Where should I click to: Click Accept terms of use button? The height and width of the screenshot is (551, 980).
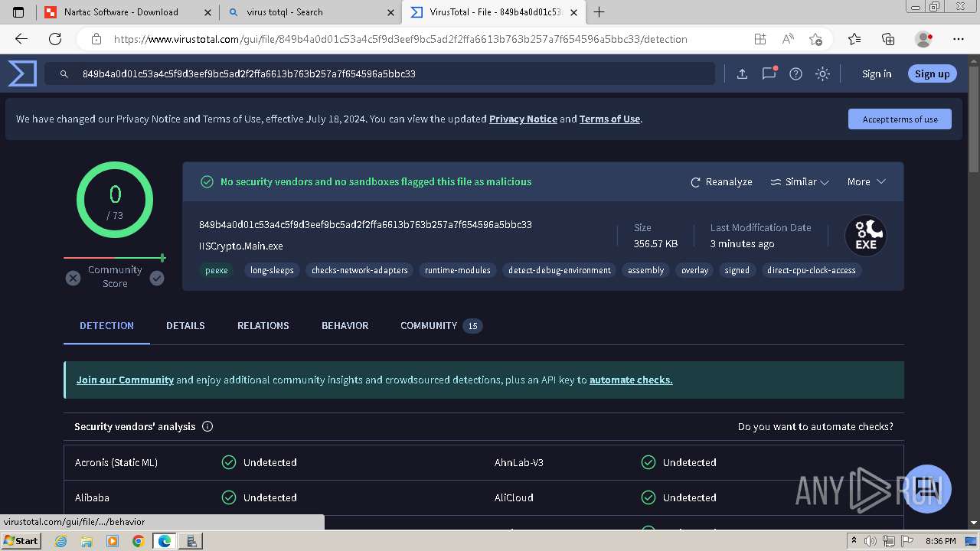click(900, 119)
